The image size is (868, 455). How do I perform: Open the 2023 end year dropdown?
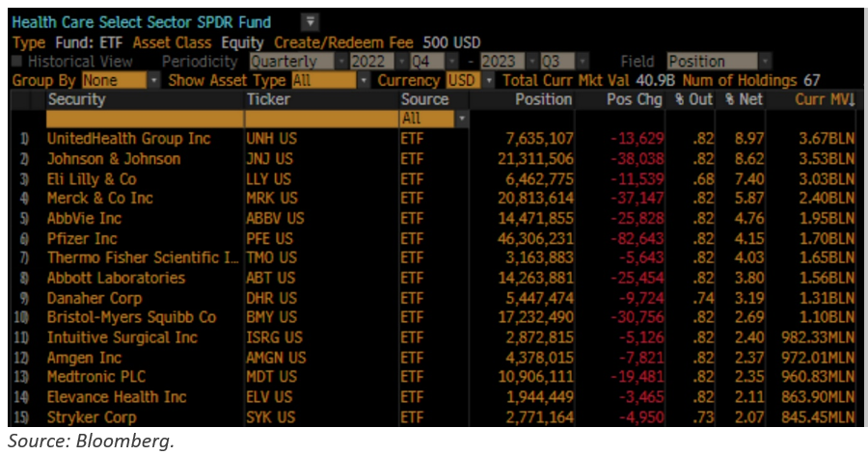pos(508,61)
